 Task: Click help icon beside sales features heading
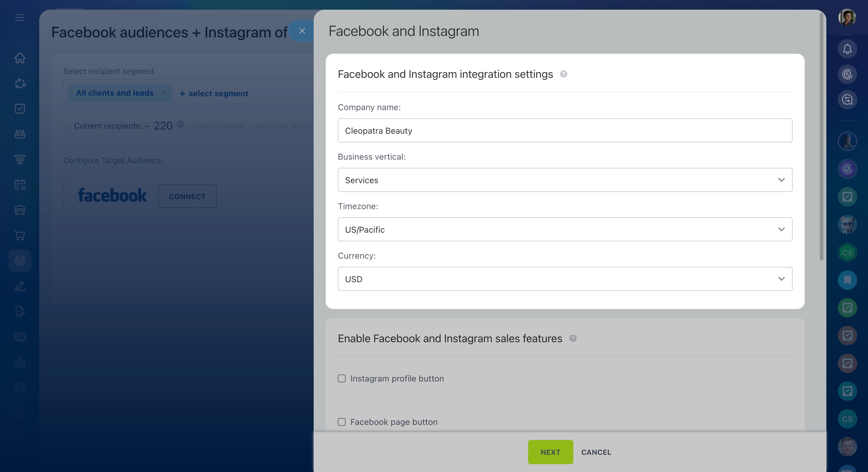573,338
